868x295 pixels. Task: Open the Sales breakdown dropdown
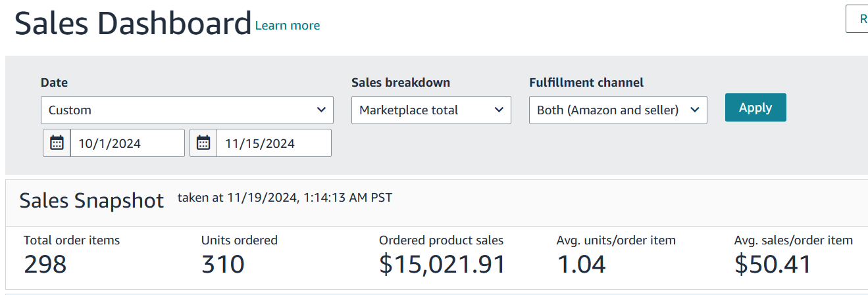[x=431, y=110]
